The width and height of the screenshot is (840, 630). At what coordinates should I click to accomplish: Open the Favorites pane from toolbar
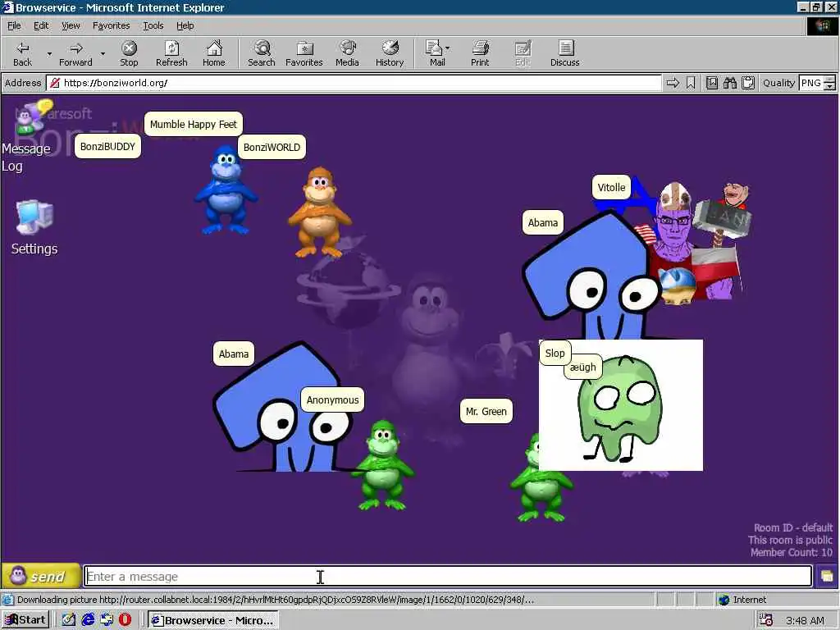click(x=304, y=53)
